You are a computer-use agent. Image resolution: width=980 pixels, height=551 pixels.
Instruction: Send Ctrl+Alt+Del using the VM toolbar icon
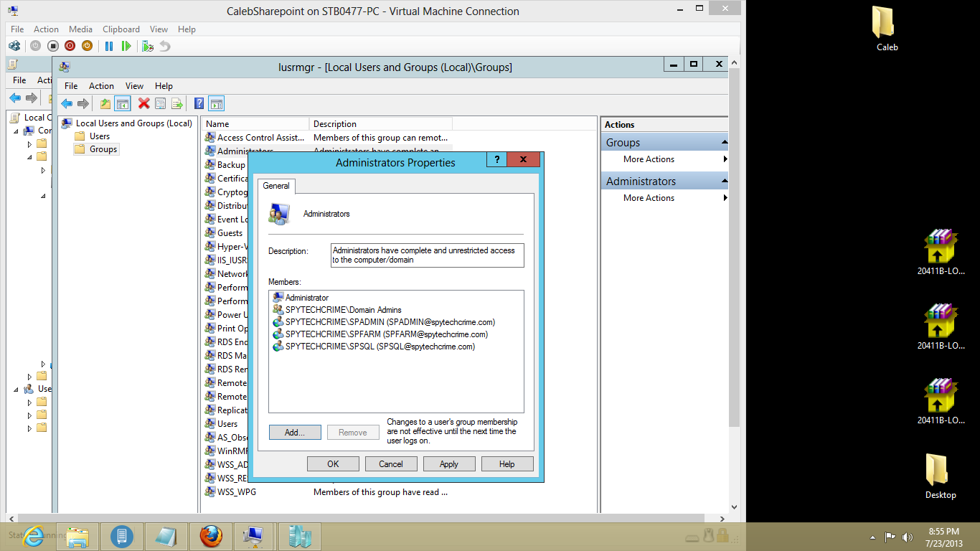tap(14, 46)
